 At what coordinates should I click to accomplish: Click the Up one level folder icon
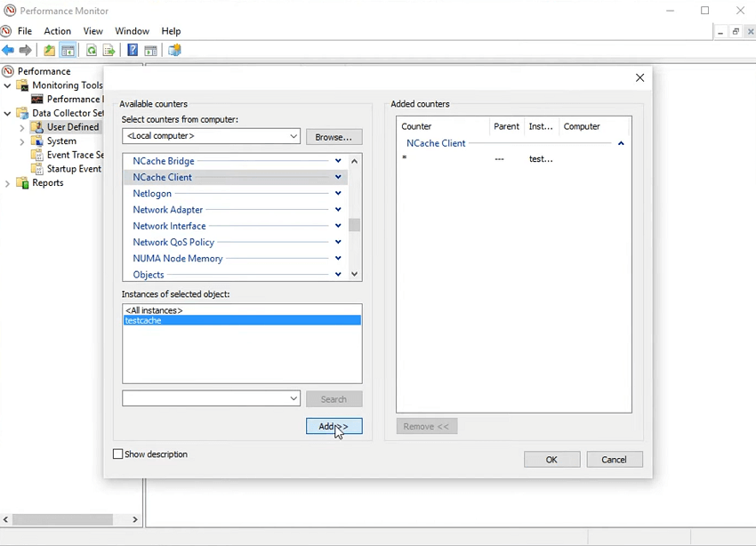point(49,50)
